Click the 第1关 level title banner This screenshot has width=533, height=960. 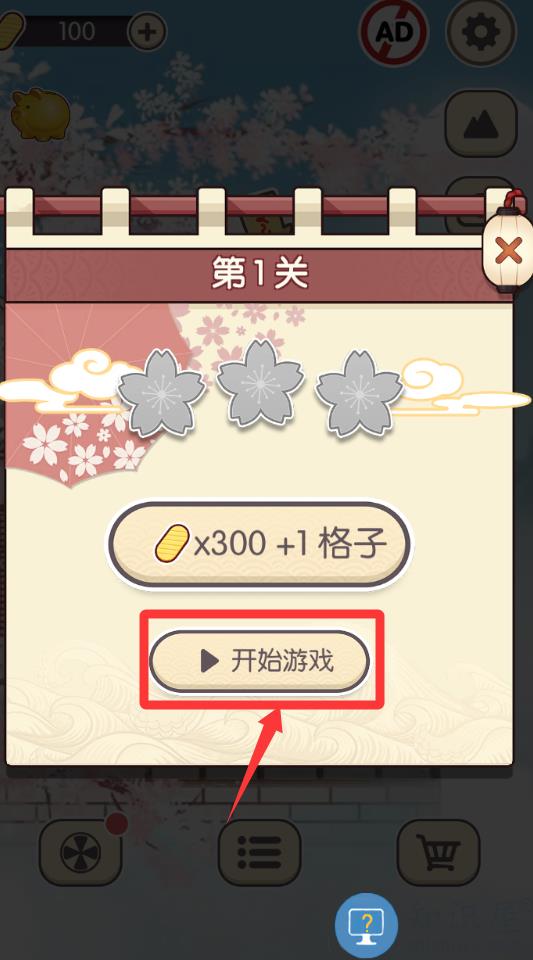[259, 273]
